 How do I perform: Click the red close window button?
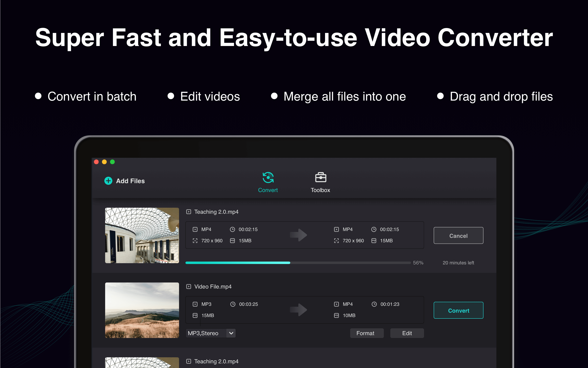(96, 162)
